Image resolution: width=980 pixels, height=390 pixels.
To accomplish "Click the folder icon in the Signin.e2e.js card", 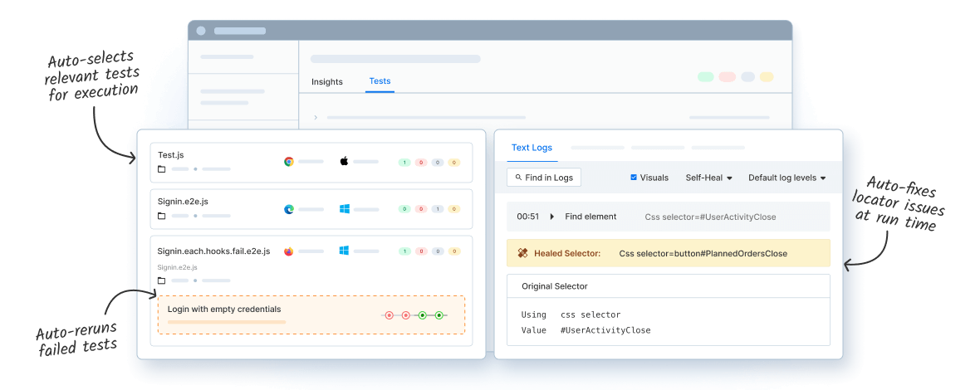I will [161, 216].
